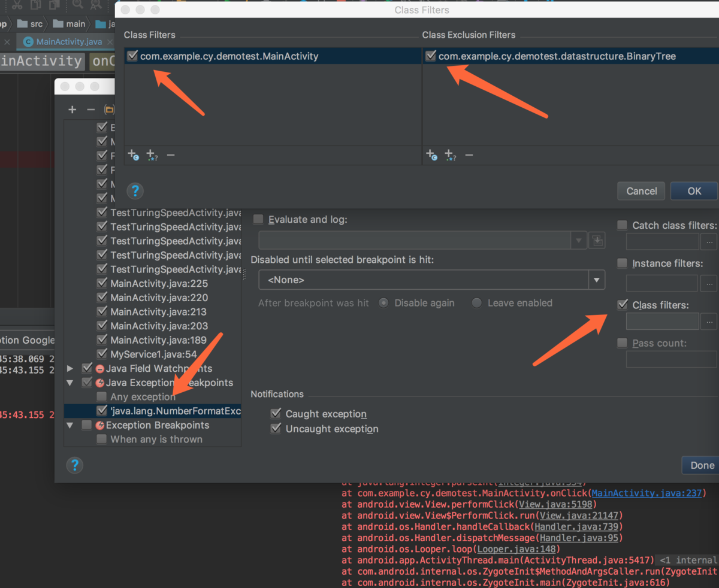Open group breakpoints by folder icon

[110, 110]
